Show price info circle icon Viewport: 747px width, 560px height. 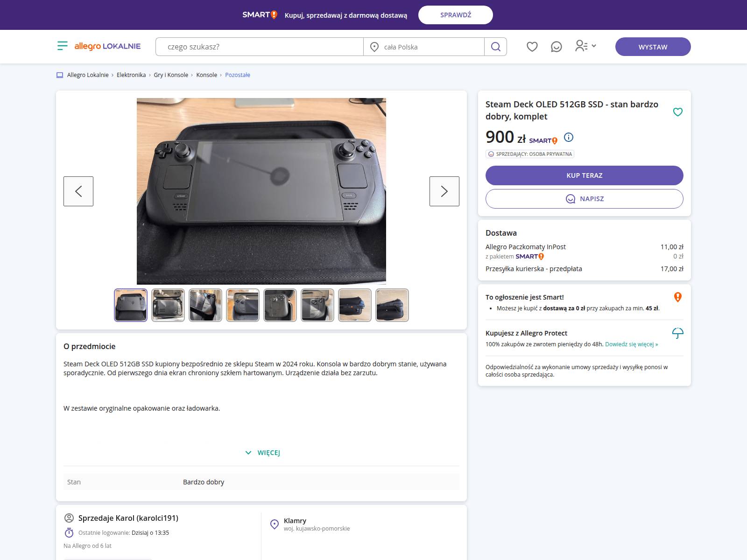click(x=569, y=137)
